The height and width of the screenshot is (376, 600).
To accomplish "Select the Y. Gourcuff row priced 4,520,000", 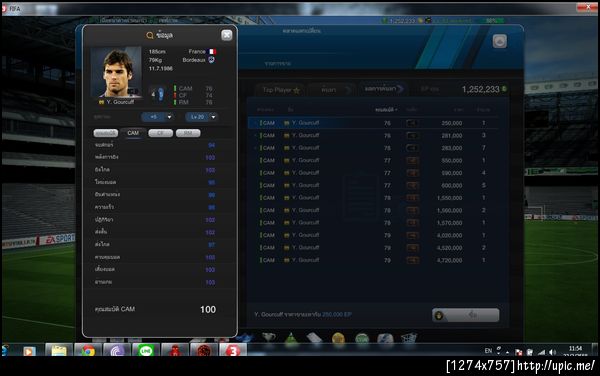I will point(373,248).
